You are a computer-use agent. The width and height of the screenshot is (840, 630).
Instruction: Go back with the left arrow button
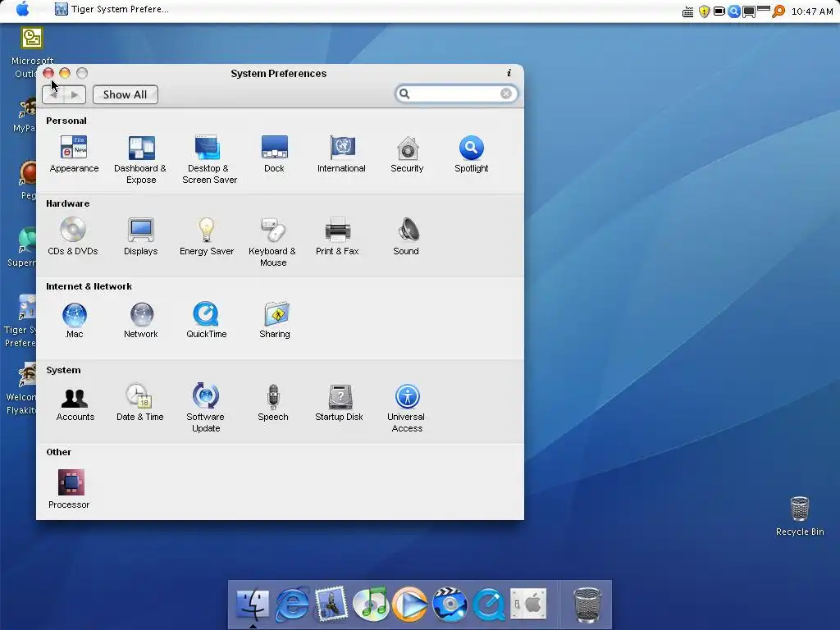53,95
